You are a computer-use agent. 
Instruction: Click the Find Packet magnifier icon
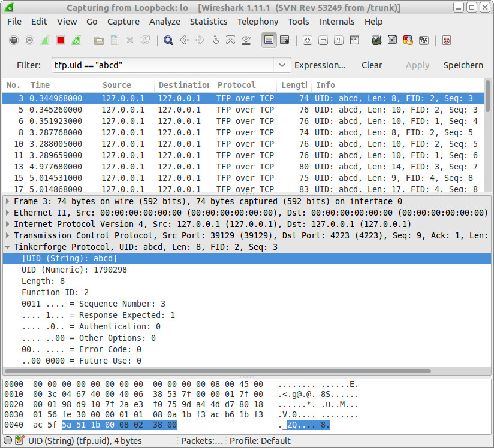click(168, 41)
